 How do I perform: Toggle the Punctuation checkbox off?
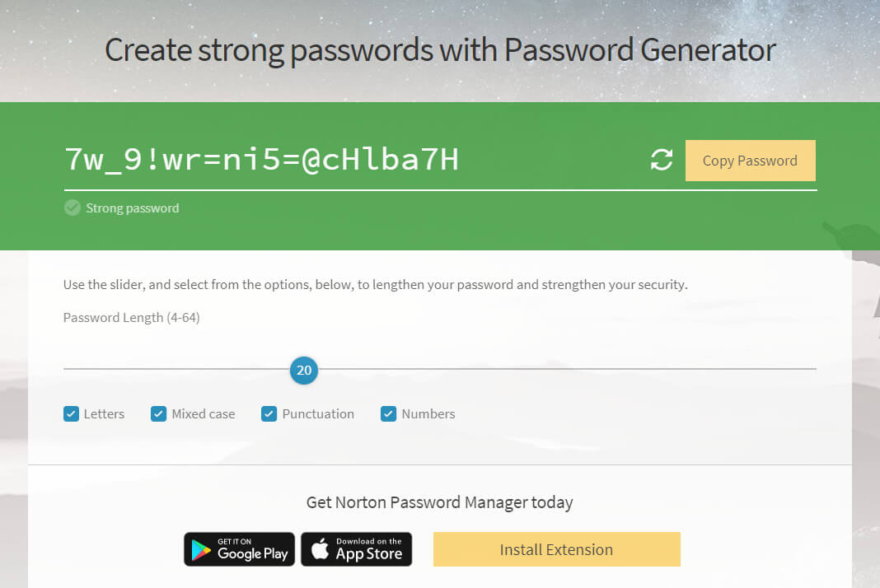click(x=269, y=413)
